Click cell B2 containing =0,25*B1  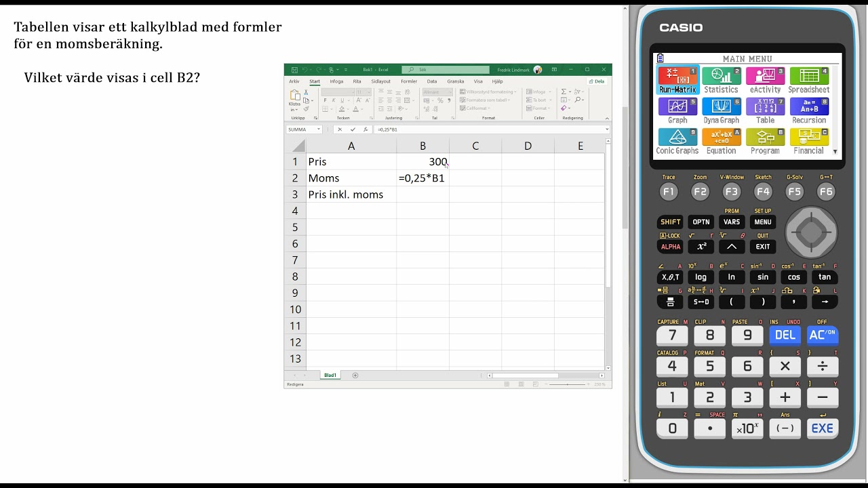(x=422, y=178)
